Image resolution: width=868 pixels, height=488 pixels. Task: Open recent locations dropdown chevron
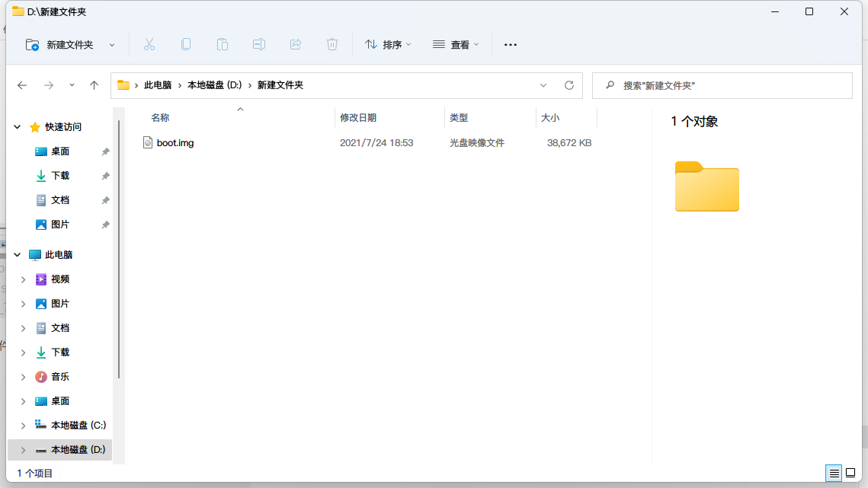click(x=72, y=85)
